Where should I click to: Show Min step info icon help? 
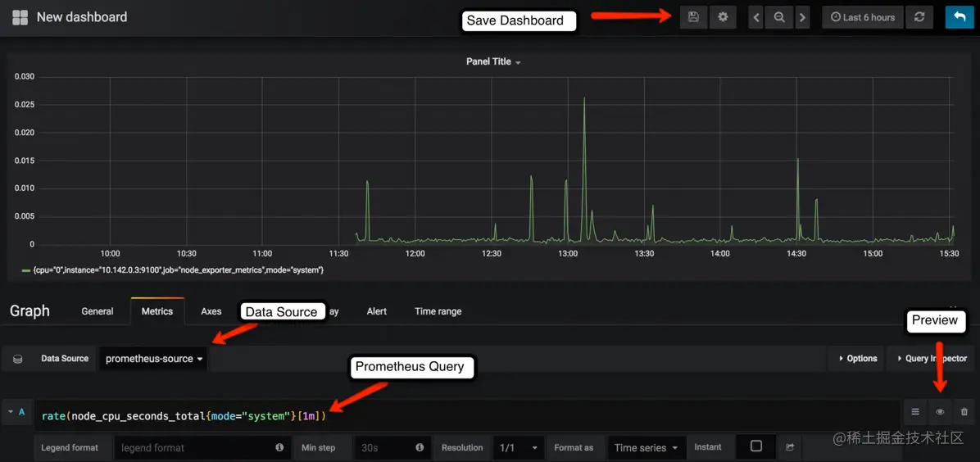(x=420, y=447)
